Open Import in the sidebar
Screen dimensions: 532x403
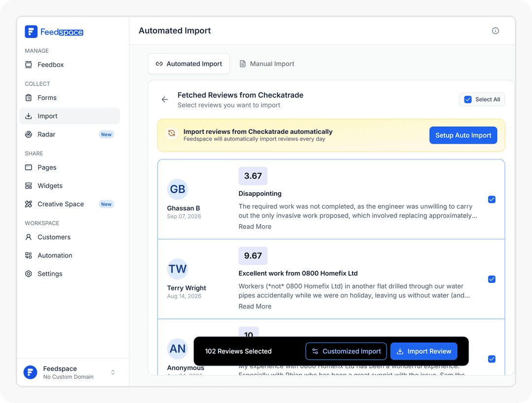point(69,116)
